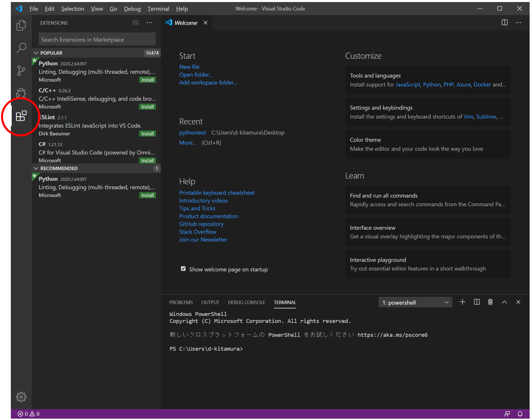Click the New file link
Screen dimensions: 531x420
(x=189, y=67)
